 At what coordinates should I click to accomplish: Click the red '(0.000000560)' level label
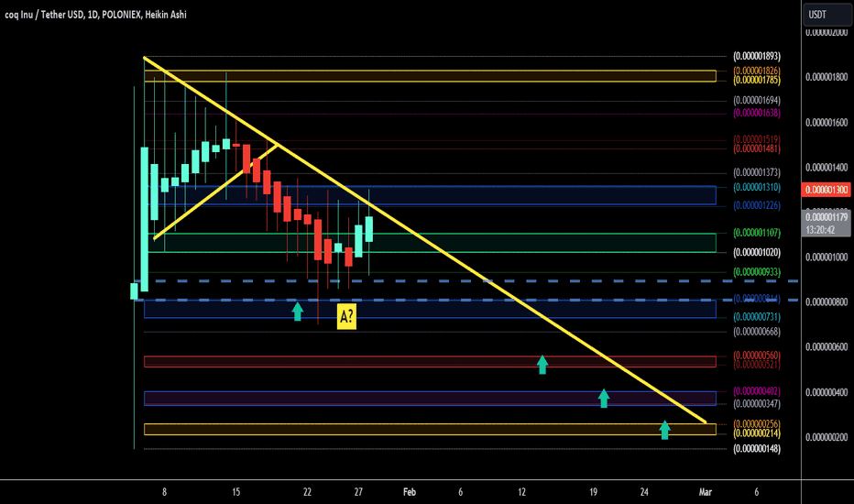(757, 356)
